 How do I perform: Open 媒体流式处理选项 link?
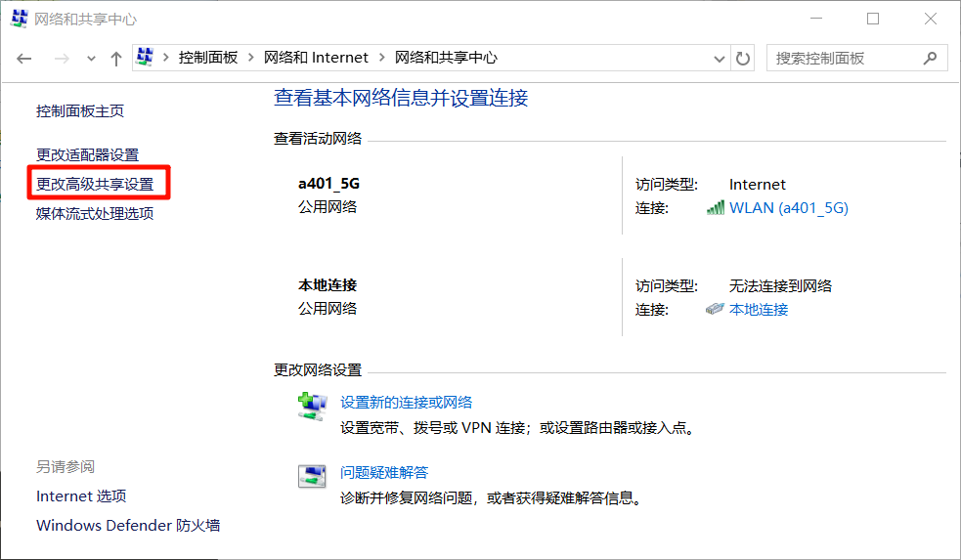(95, 213)
